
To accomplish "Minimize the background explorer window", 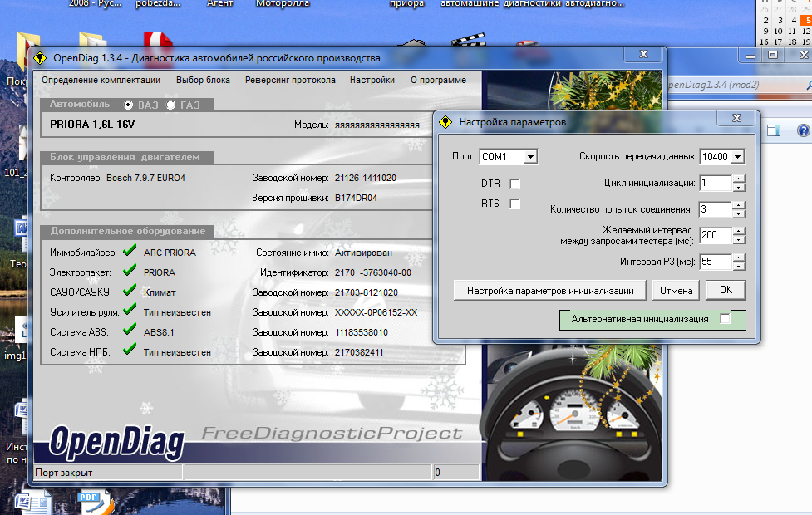I will (x=750, y=55).
